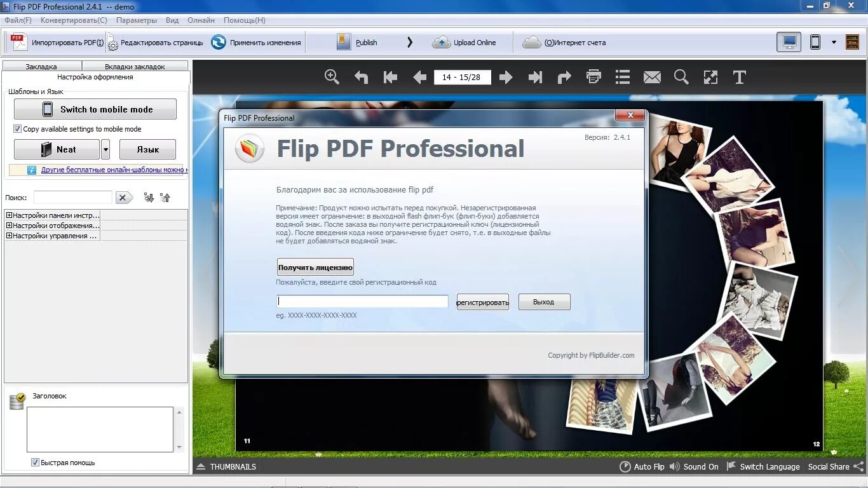Click the Выход button in dialog
Image resolution: width=868 pixels, height=488 pixels.
(x=544, y=302)
